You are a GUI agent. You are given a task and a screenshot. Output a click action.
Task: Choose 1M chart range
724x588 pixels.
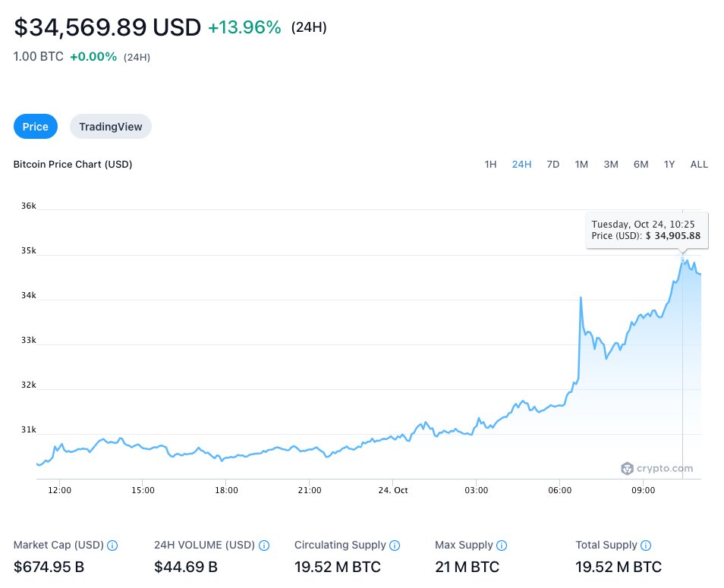pyautogui.click(x=581, y=165)
